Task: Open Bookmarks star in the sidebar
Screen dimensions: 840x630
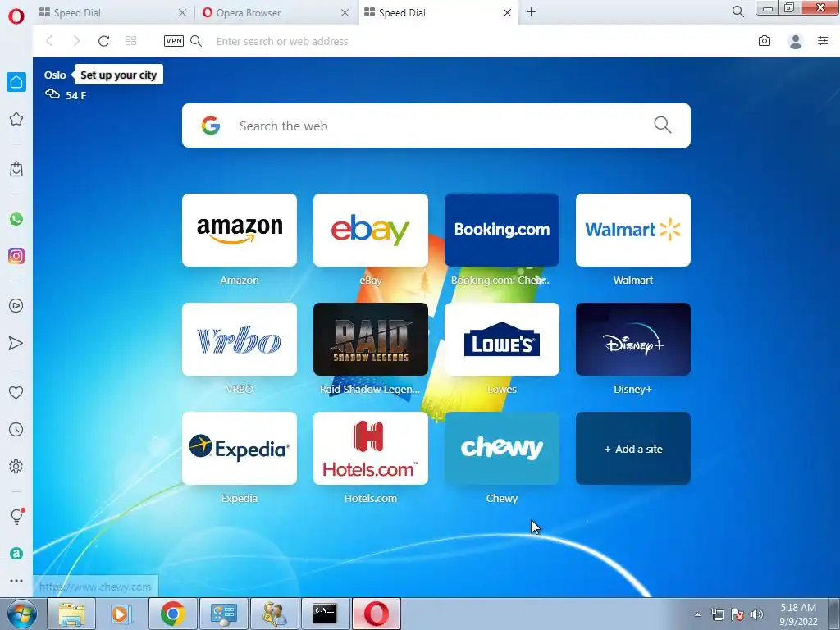Action: 16,119
